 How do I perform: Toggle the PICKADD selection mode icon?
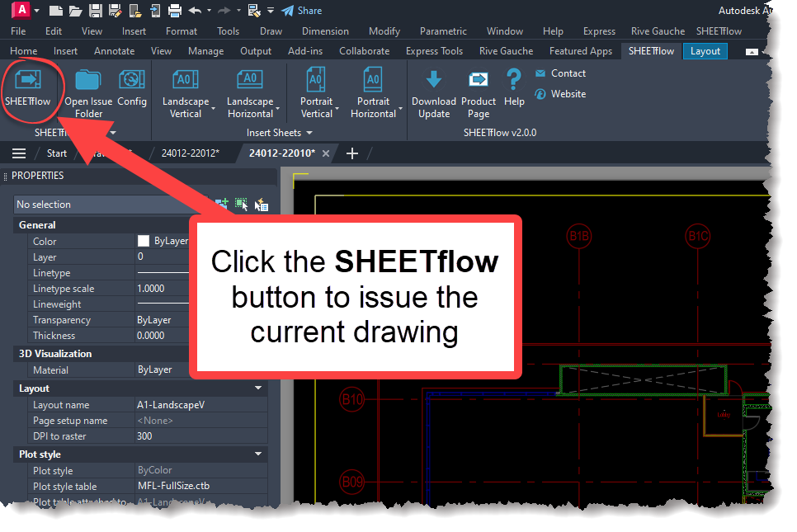[222, 205]
